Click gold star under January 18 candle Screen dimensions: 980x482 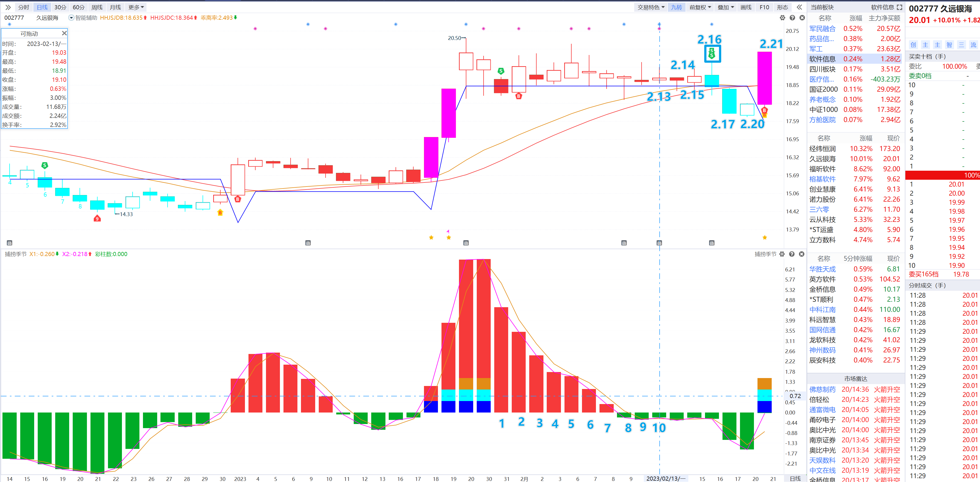431,237
